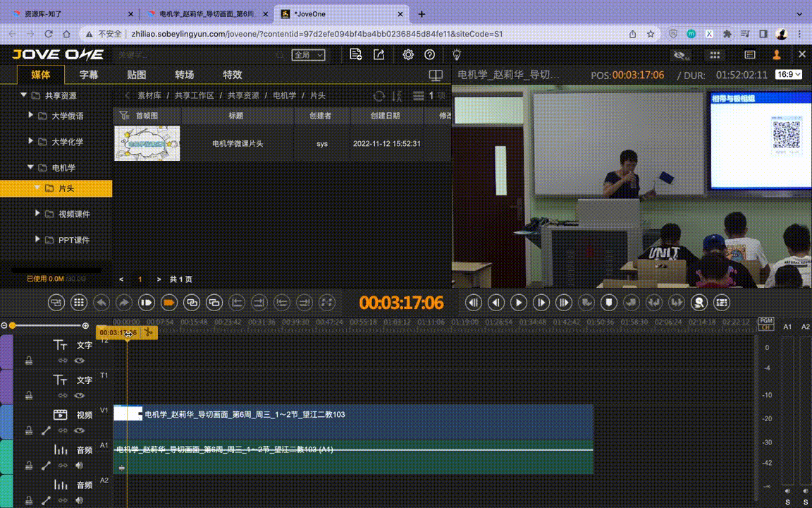Screen dimensions: 812x508
Task: Toggle visibility eye on T1 text track
Action: pyautogui.click(x=80, y=396)
